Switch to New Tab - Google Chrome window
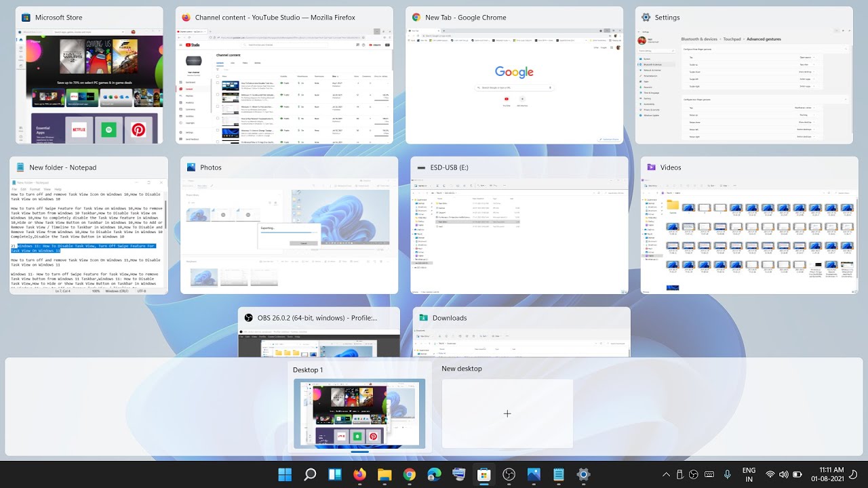The image size is (868, 488). (x=515, y=75)
